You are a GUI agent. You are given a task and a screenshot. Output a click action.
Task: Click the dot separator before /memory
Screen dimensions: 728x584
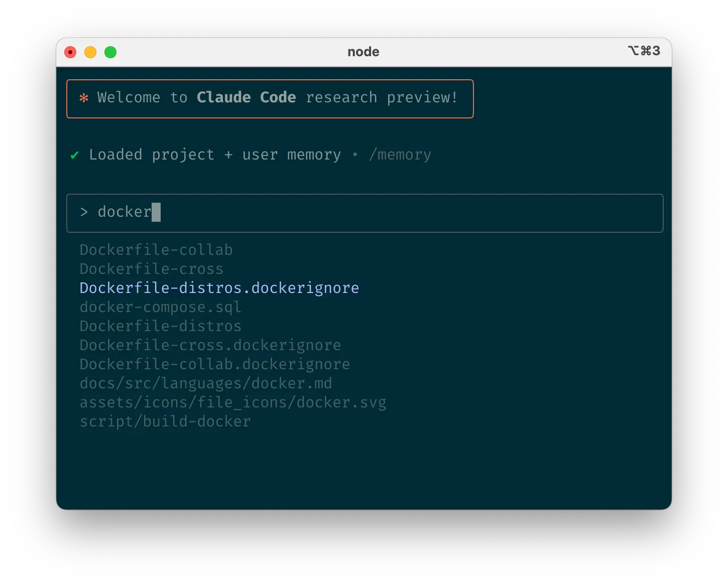[x=355, y=156]
